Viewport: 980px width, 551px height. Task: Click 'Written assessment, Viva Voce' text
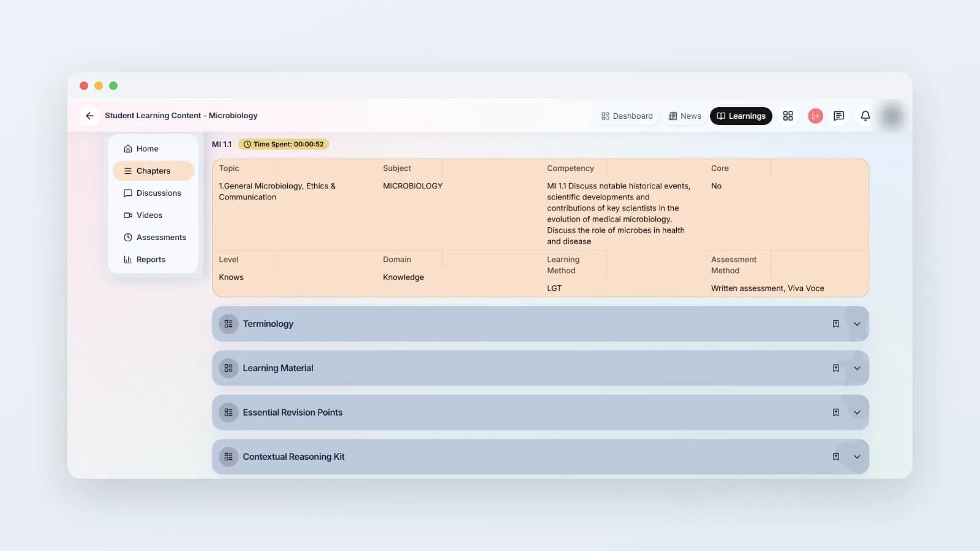click(767, 288)
